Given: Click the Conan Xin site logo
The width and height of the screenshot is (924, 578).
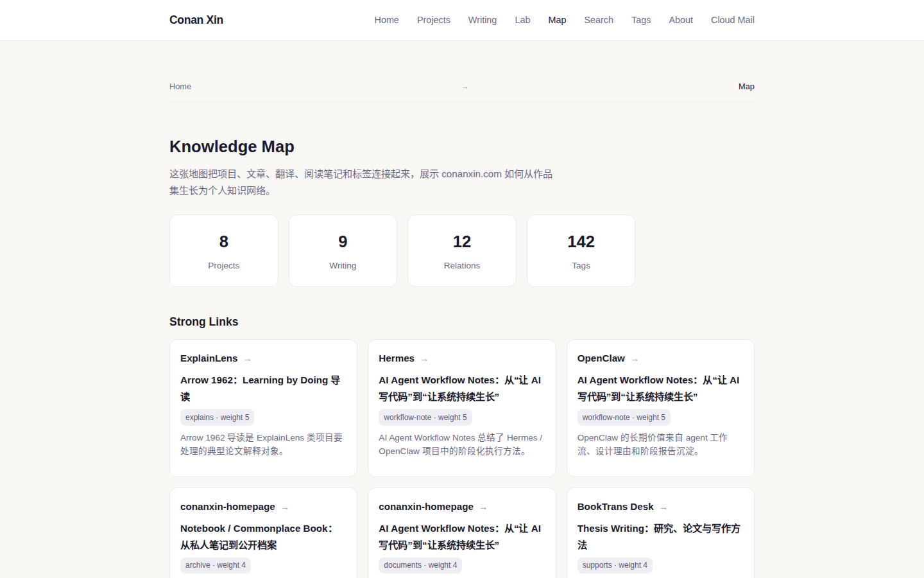Looking at the screenshot, I should [x=196, y=20].
